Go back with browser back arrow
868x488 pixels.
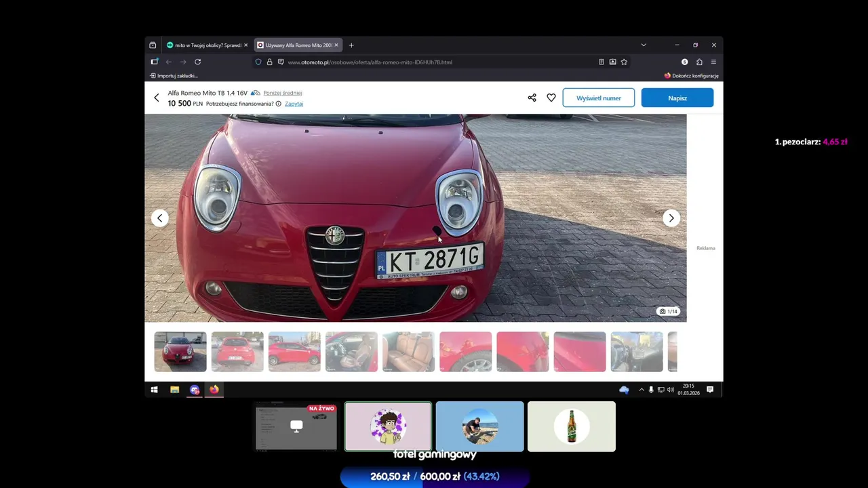click(169, 62)
